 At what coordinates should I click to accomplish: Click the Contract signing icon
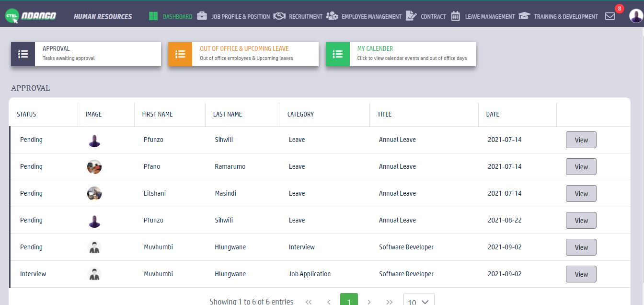(411, 16)
